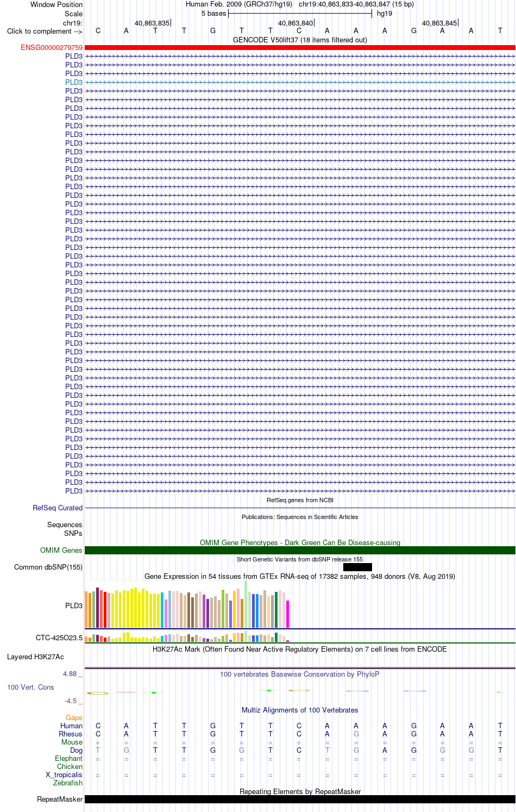This screenshot has width=516, height=812.
Task: Select the black dbSNP variant item
Action: (x=357, y=567)
